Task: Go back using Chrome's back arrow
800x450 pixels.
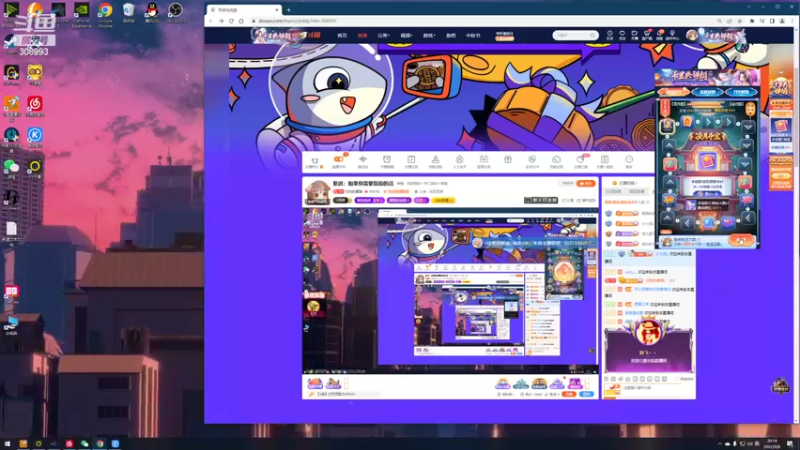Action: [x=211, y=21]
